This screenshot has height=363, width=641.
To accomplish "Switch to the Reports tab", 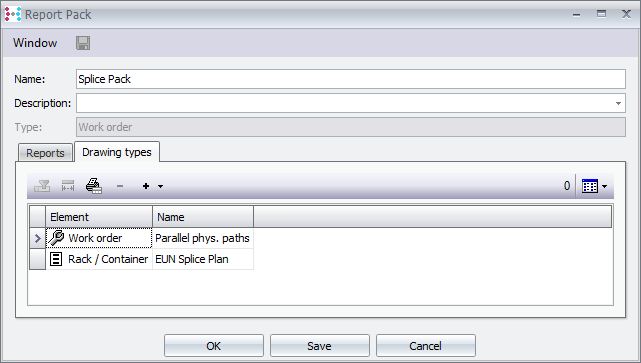I will pyautogui.click(x=45, y=153).
